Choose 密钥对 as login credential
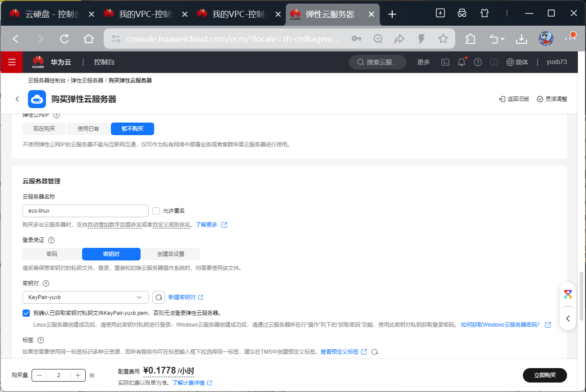 tap(111, 254)
